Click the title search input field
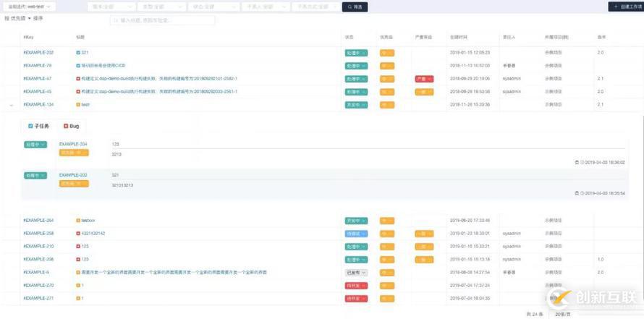The height and width of the screenshot is (319, 644). [x=162, y=20]
